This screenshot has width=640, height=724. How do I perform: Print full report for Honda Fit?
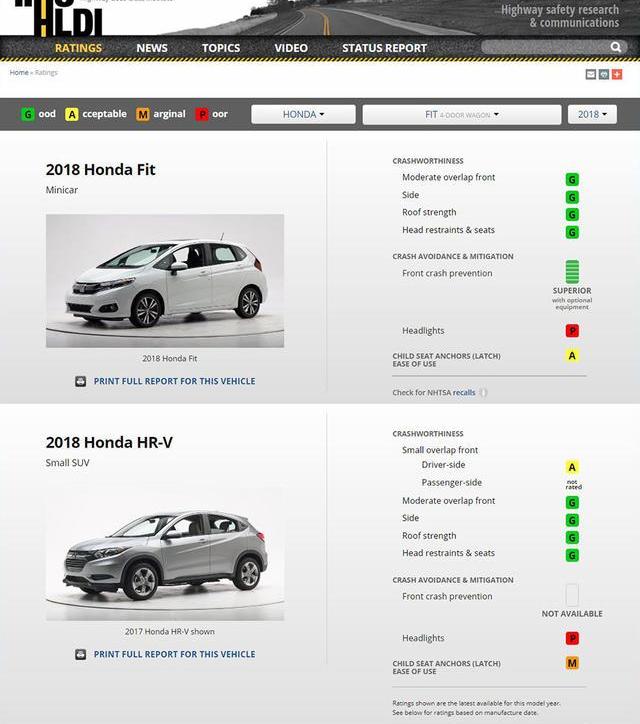(x=175, y=381)
